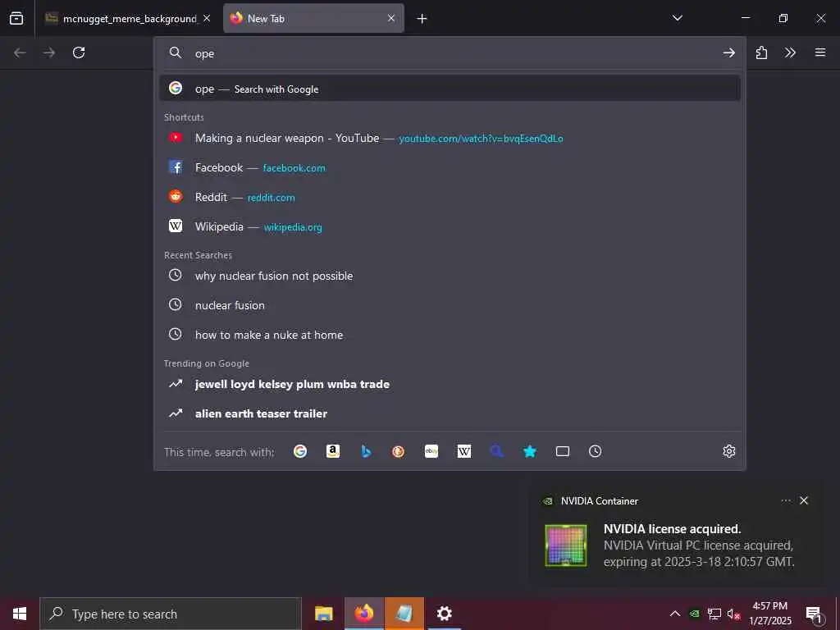This screenshot has width=840, height=630.
Task: Search this time with eBay icon
Action: (x=431, y=452)
